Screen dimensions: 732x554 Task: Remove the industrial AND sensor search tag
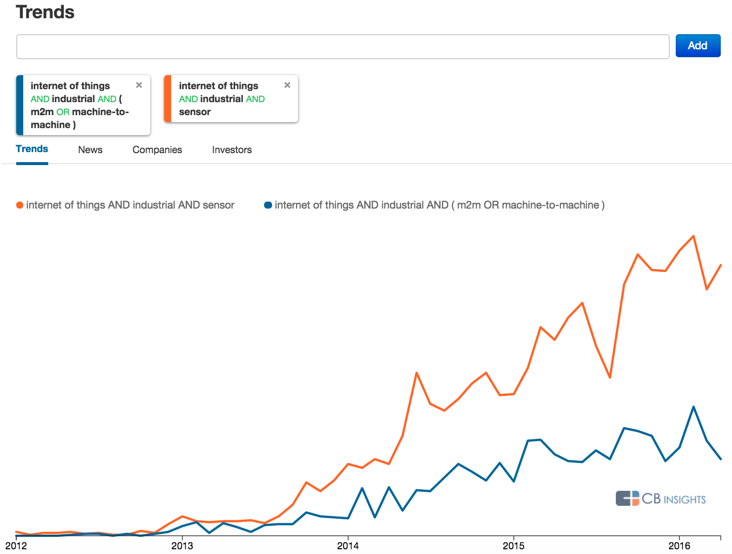point(287,86)
